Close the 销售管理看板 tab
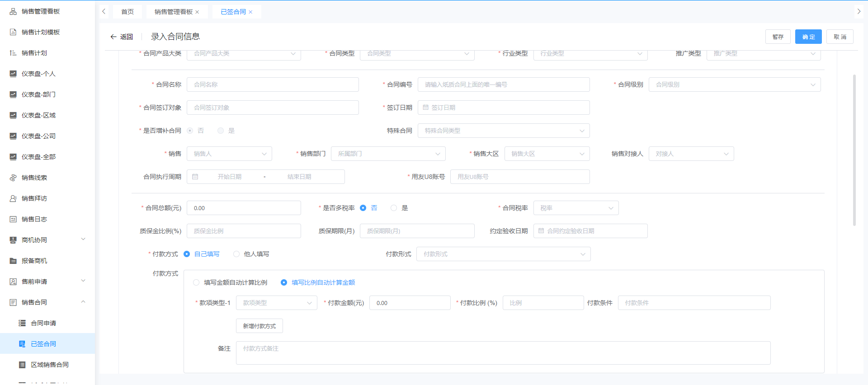Screen dimensions: 868x385 [x=197, y=12]
